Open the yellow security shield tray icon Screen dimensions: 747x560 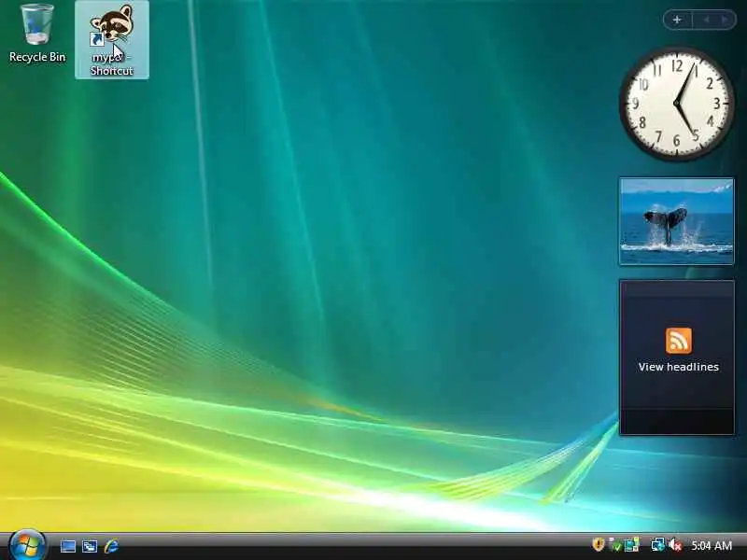pos(598,544)
